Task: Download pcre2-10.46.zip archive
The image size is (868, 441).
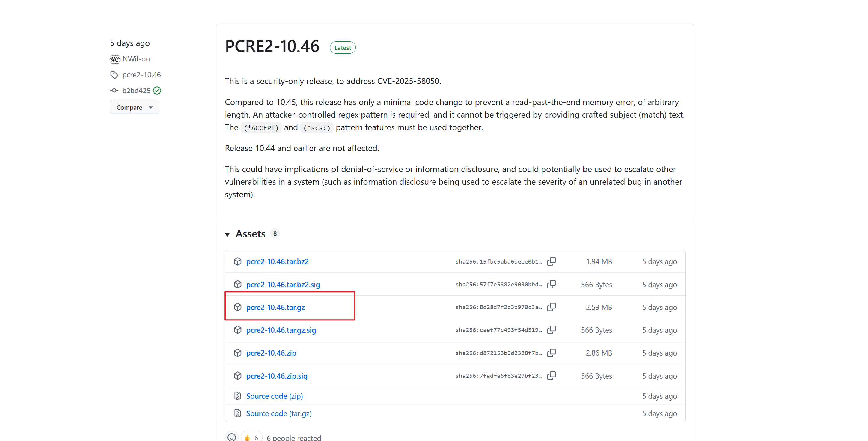Action: point(271,353)
